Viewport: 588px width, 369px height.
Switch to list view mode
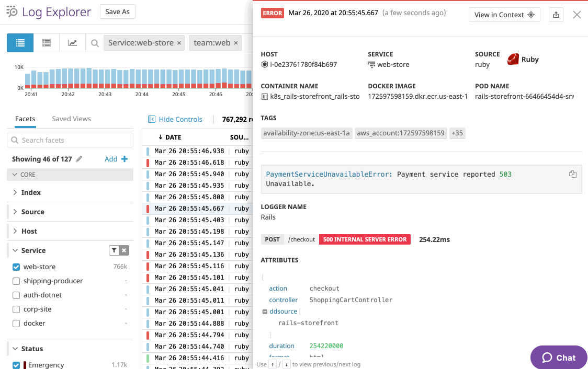(x=20, y=43)
